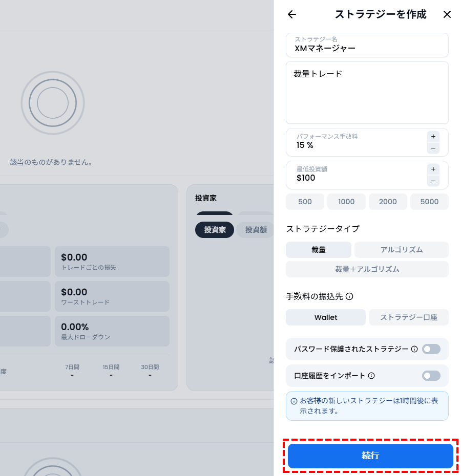Screen dimensions: 461x476
Task: Switch to 投資家 tab in investors card
Action: click(215, 230)
